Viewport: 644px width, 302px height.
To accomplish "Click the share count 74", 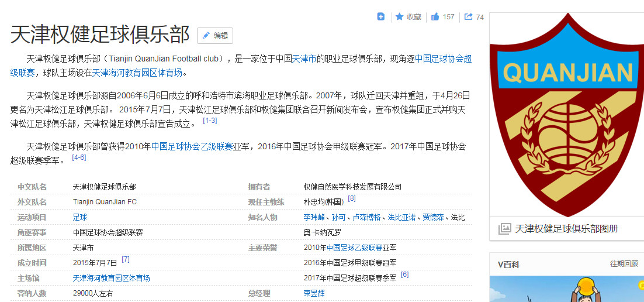I will click(480, 18).
